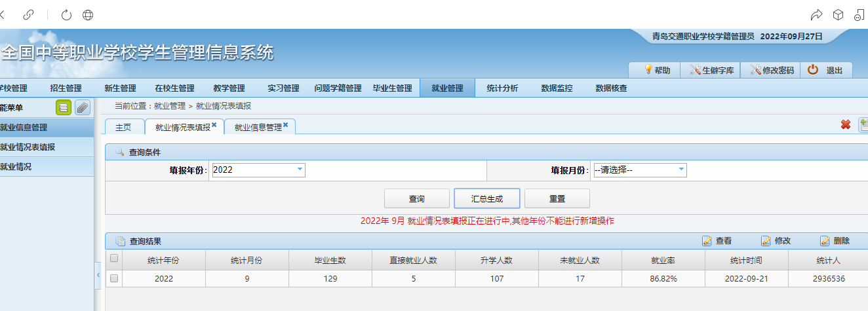Click the 查看 icon in results toolbar
Screen dimensions: 868x311
pos(707,241)
